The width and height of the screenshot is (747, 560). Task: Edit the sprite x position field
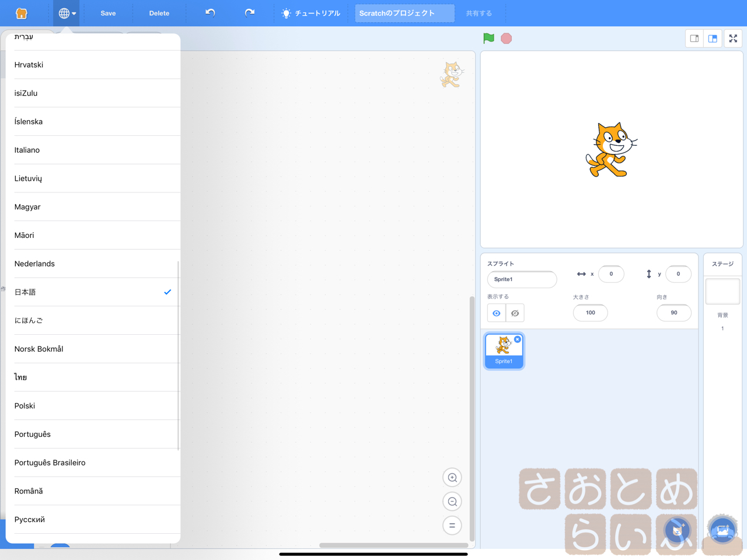pos(611,274)
